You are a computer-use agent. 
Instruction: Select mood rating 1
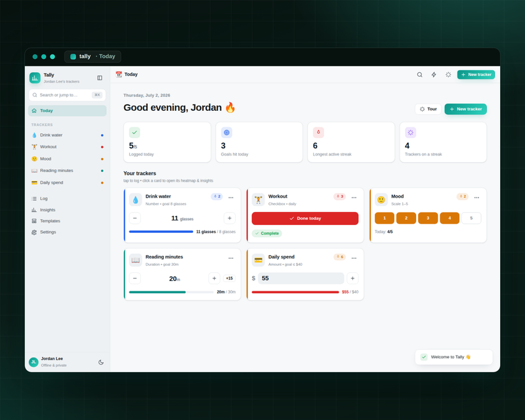click(x=385, y=218)
